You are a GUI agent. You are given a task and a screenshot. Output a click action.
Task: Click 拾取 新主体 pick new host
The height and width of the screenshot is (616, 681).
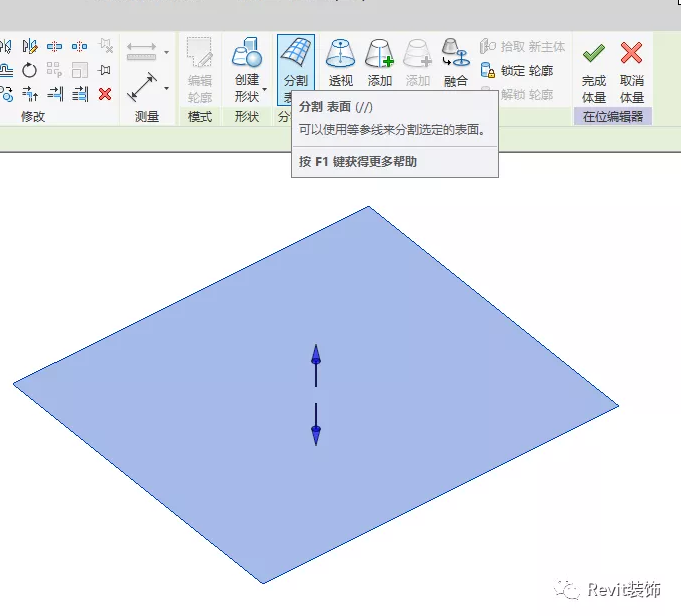click(522, 46)
